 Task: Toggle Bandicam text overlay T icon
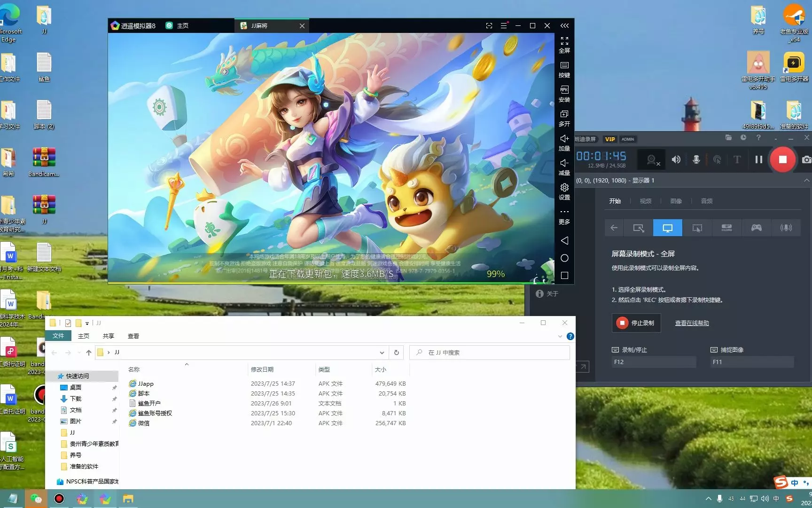[737, 160]
